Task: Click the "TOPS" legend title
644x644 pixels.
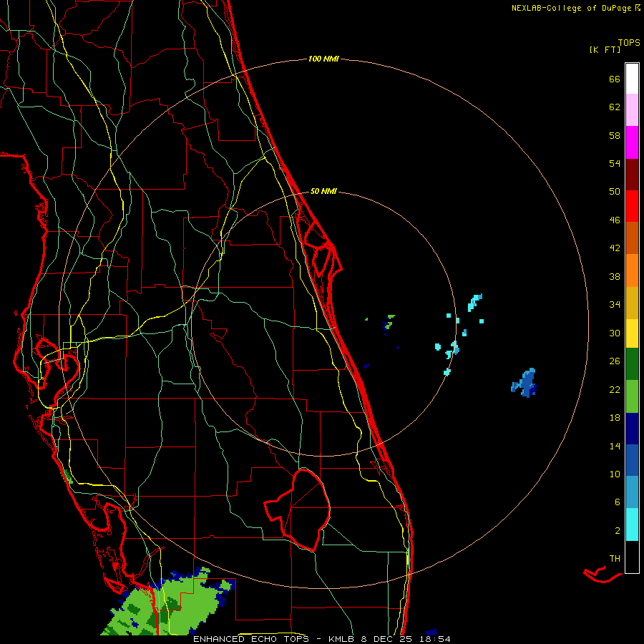Action: click(629, 43)
